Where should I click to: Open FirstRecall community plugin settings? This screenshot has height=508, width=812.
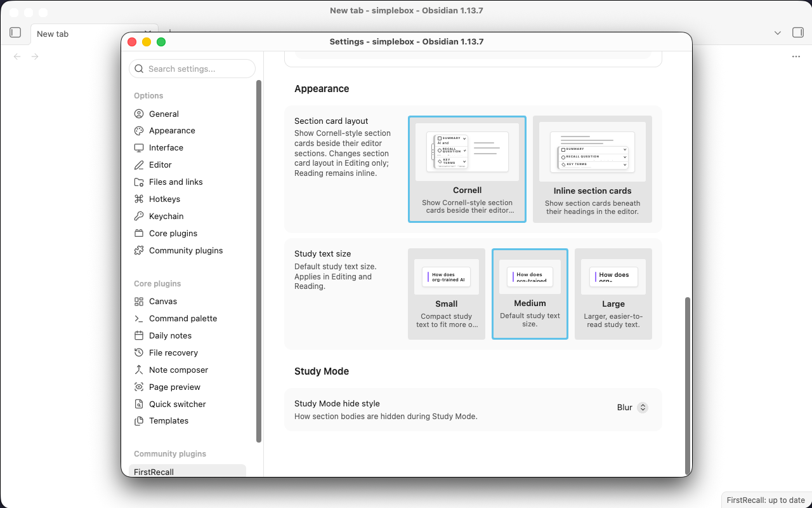point(187,471)
